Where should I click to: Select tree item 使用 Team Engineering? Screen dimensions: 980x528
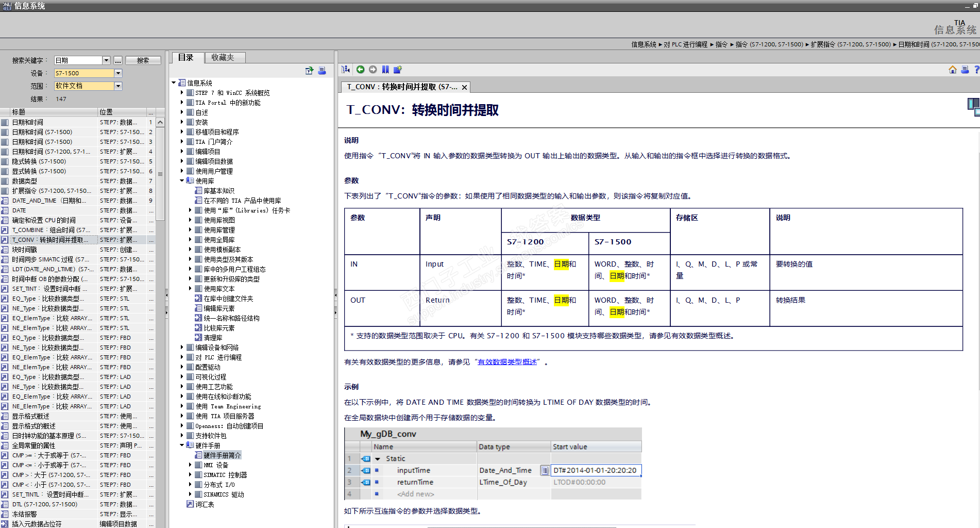228,406
